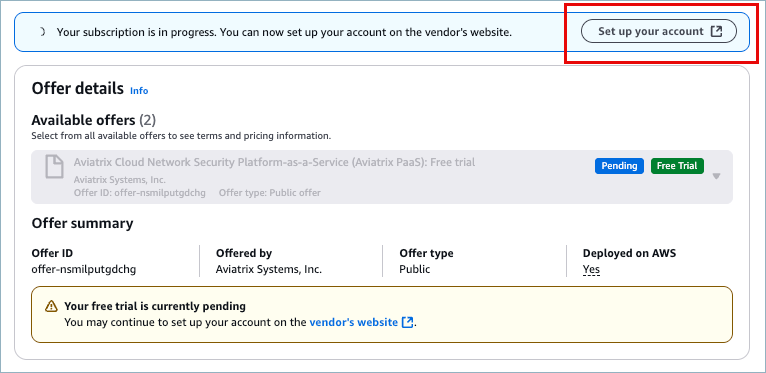Click the Pending status badge

pos(619,166)
